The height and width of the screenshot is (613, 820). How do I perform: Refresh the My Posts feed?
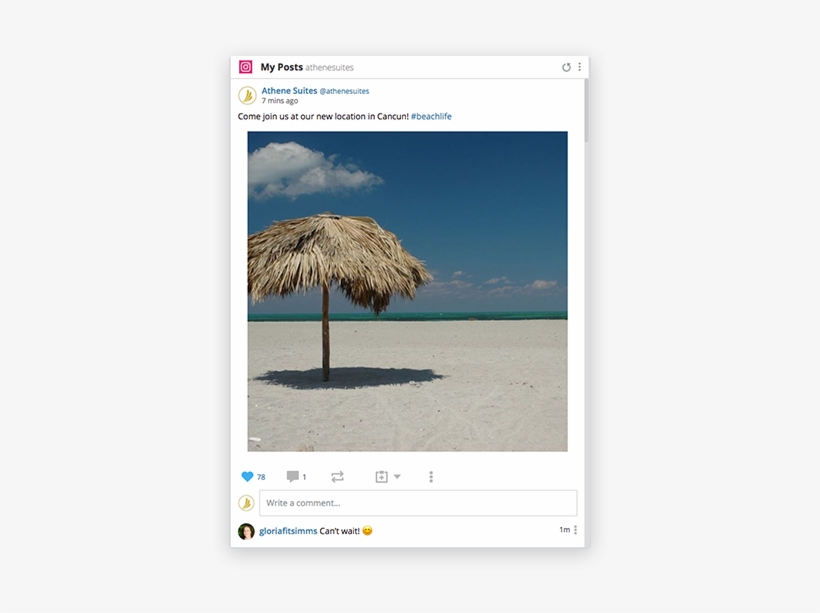coord(565,66)
